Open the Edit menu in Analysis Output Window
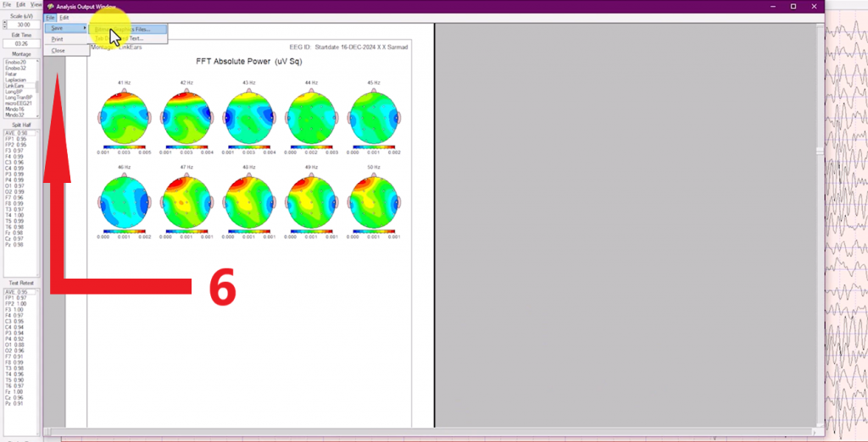The height and width of the screenshot is (442, 868). click(64, 18)
